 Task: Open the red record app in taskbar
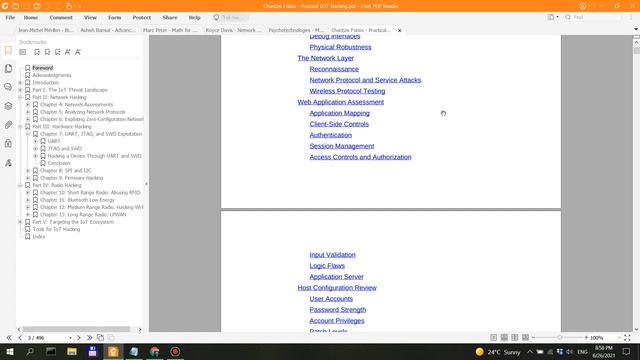pos(175,351)
